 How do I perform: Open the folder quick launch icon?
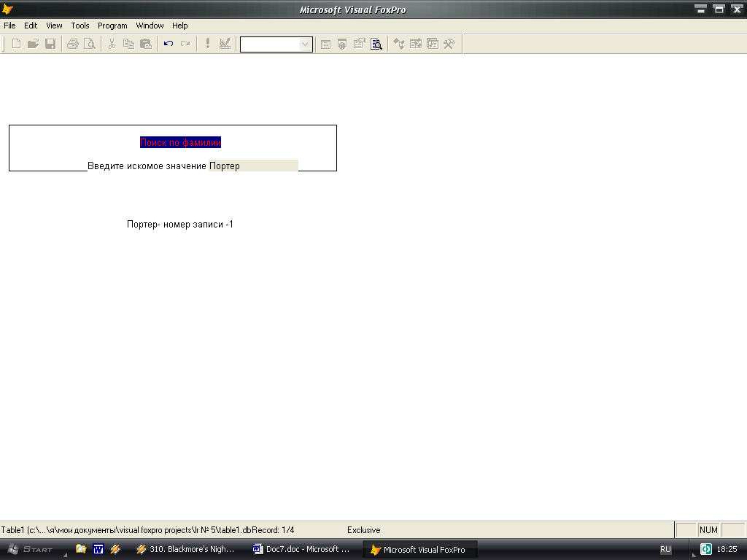[81, 549]
